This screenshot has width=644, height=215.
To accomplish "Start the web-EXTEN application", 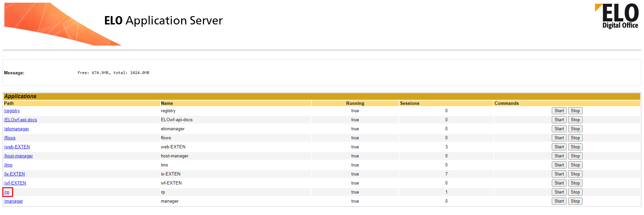I will 559,147.
